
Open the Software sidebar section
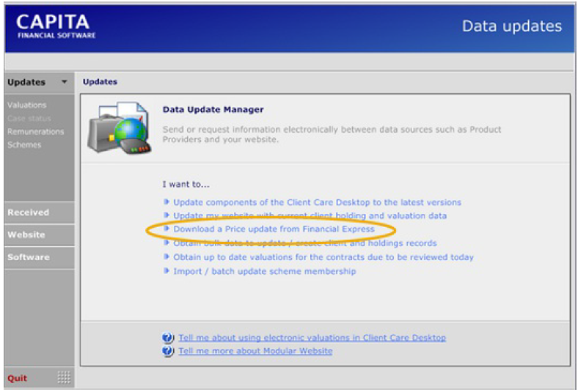point(39,257)
